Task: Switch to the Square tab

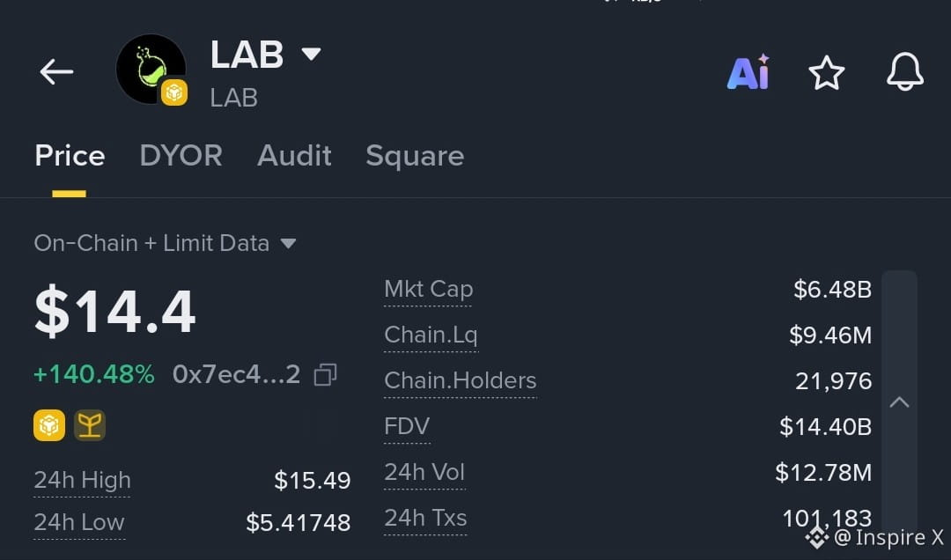Action: tap(415, 157)
